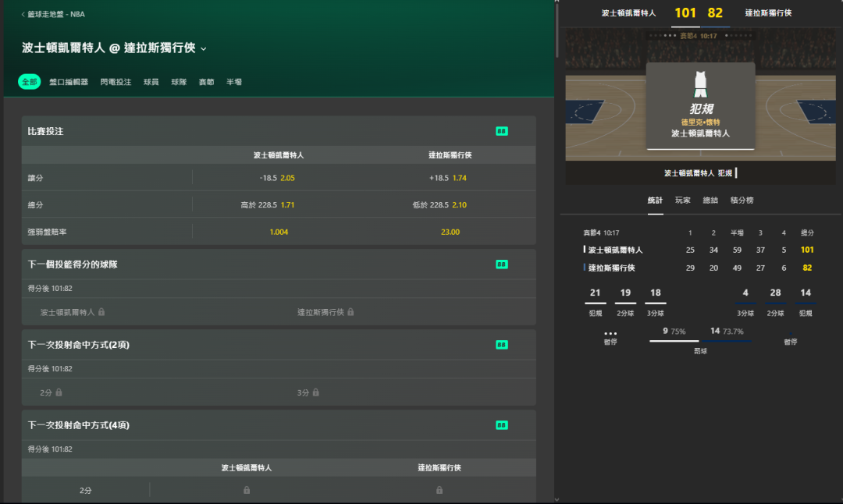Screen dimensions: 843x504
Task: Click the BB icon in 比賽投注
Action: pos(502,131)
